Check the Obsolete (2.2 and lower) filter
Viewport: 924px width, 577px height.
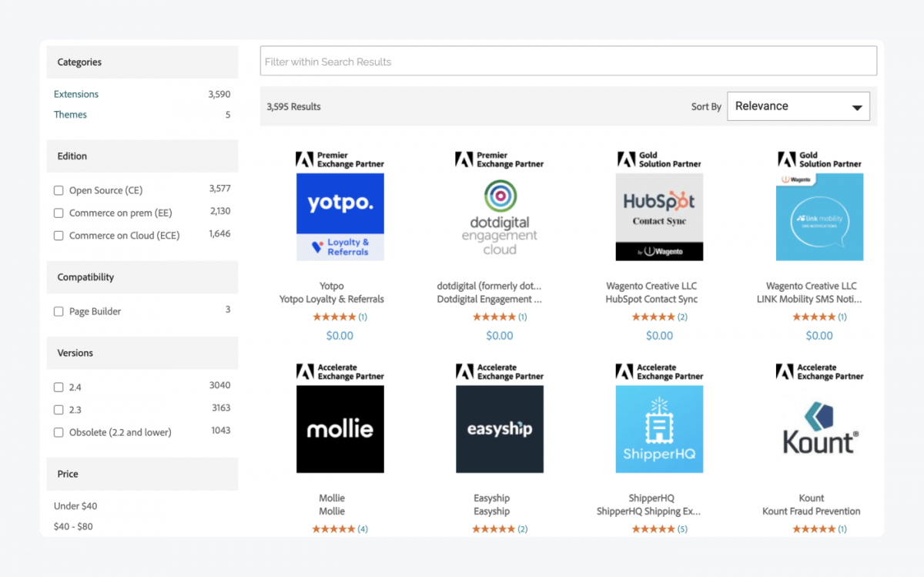tap(59, 433)
